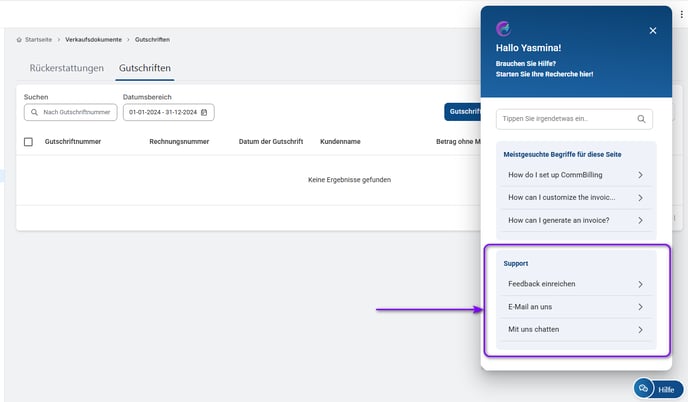Click the chat bubble Hilfe icon
The height and width of the screenshot is (402, 688).
[x=643, y=388]
